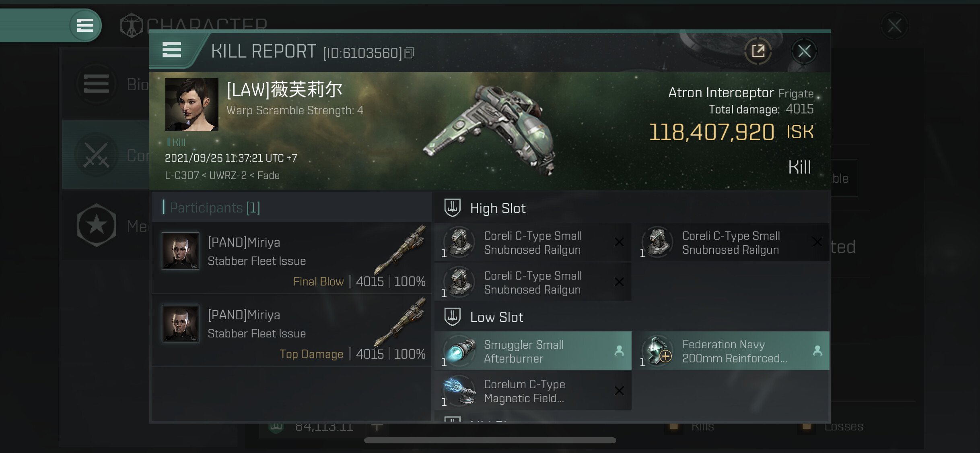Select first Coreli C-Type Small Snubnosed Railgun
Screen dimensions: 980x453
pos(533,242)
